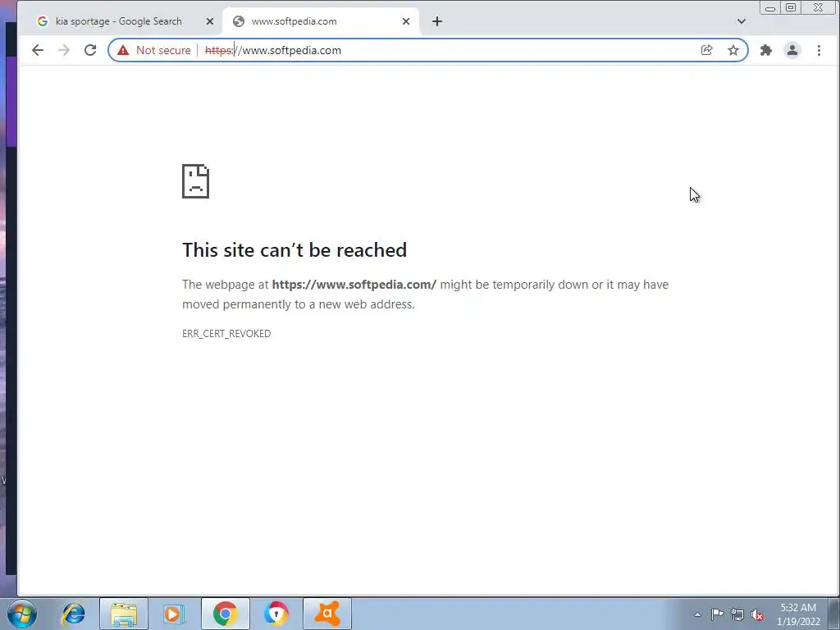Launch Internet Explorer from taskbar
Image resolution: width=840 pixels, height=630 pixels.
coord(73,614)
